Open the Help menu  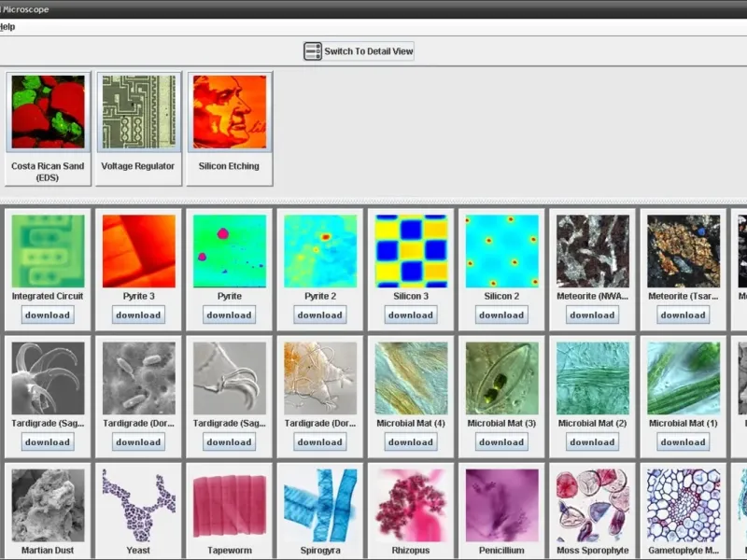[7, 27]
